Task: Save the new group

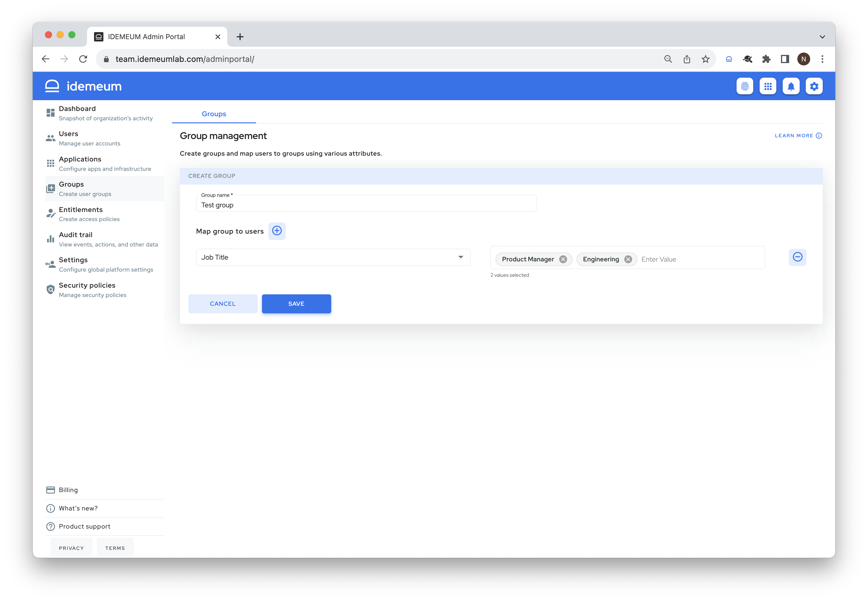Action: (296, 303)
